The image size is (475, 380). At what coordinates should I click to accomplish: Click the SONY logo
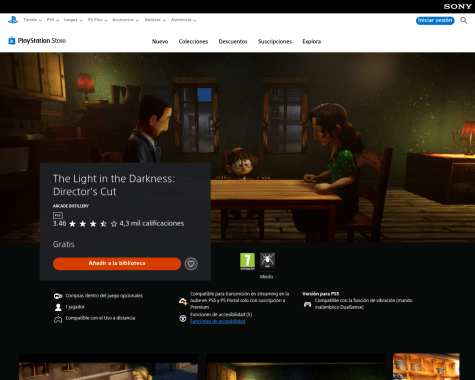[x=458, y=6]
